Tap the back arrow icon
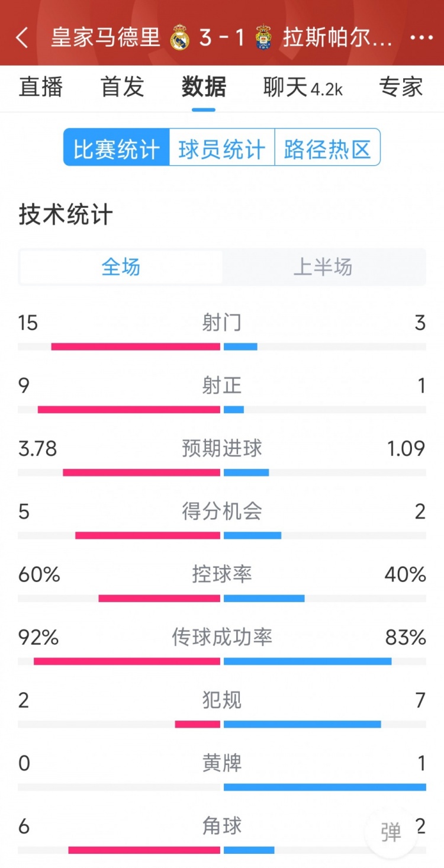The width and height of the screenshot is (444, 868). coord(22,38)
